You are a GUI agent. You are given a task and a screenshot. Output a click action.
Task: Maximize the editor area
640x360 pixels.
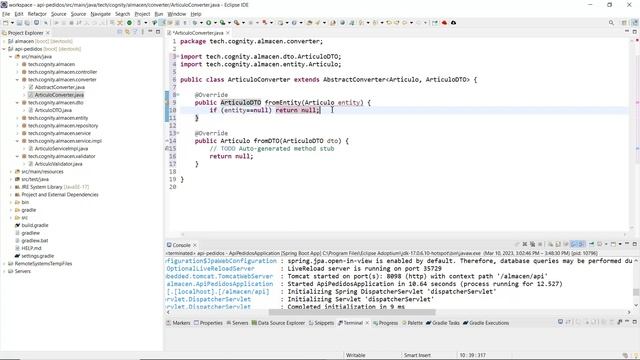point(634,31)
